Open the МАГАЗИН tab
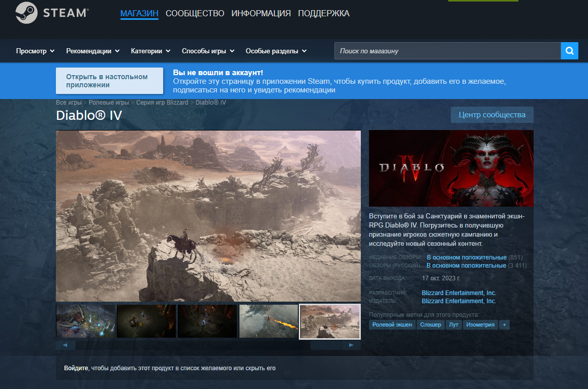Screen dimensions: 588x389 pyautogui.click(x=139, y=14)
